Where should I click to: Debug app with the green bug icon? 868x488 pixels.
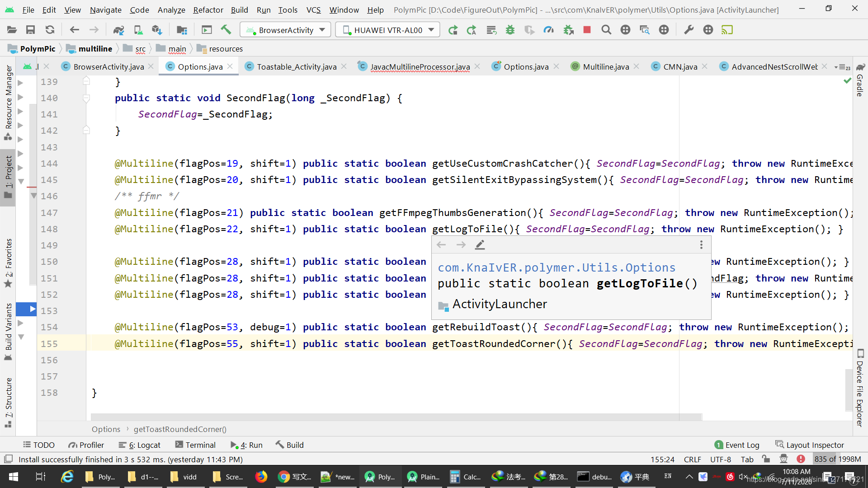coord(510,30)
